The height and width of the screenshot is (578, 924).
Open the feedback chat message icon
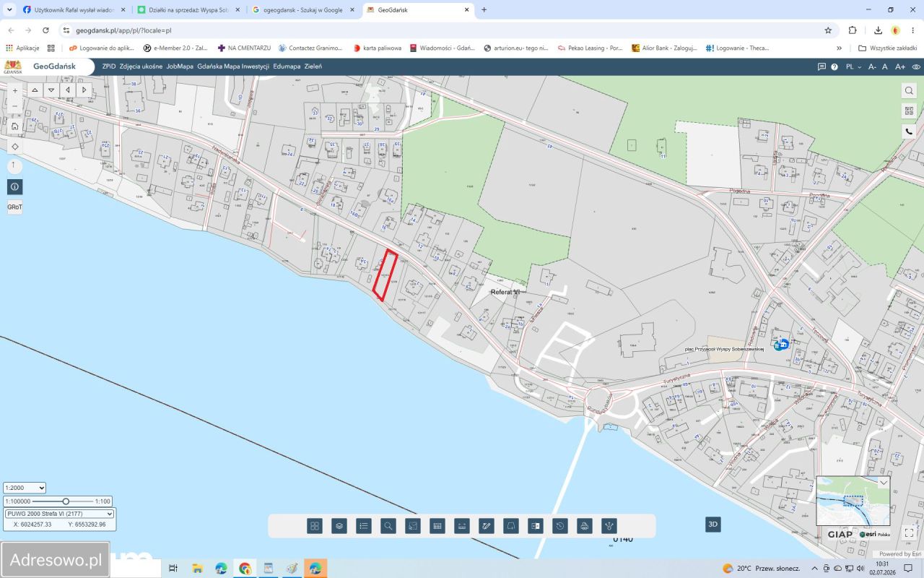tap(821, 66)
